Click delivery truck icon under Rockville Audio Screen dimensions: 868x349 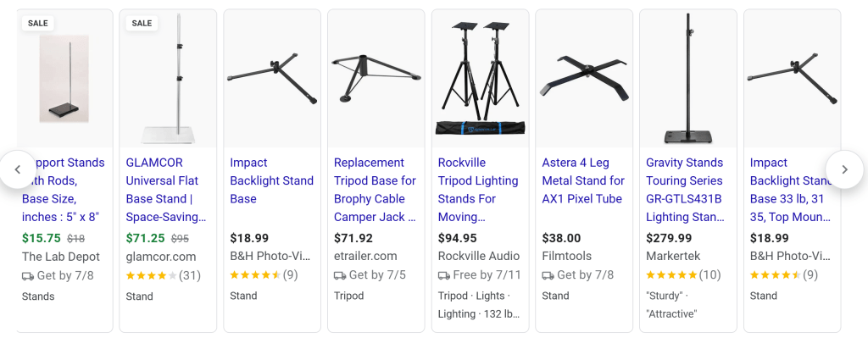(444, 275)
